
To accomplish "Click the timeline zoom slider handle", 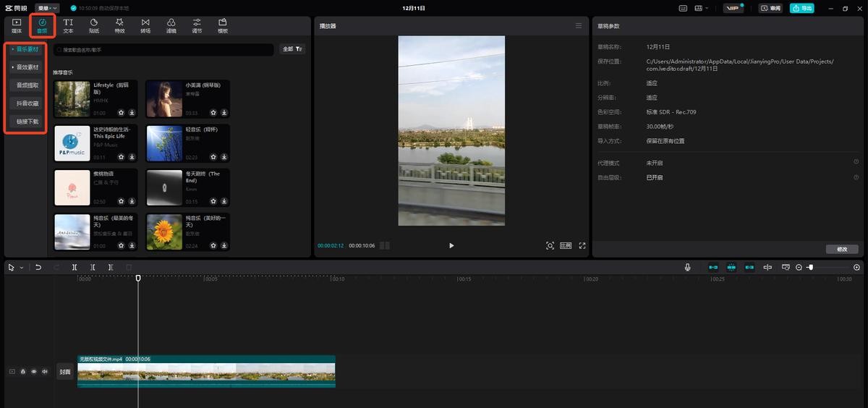I will [810, 268].
